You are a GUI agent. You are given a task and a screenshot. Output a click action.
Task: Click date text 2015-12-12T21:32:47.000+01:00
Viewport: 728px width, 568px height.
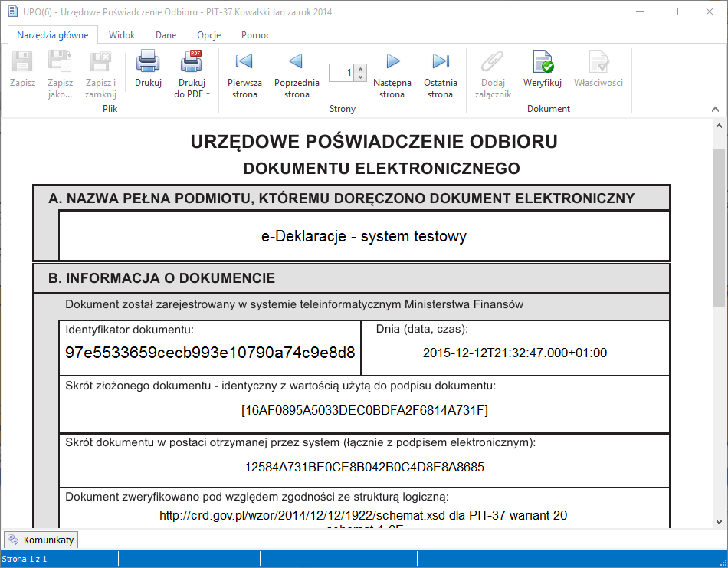[x=515, y=353]
